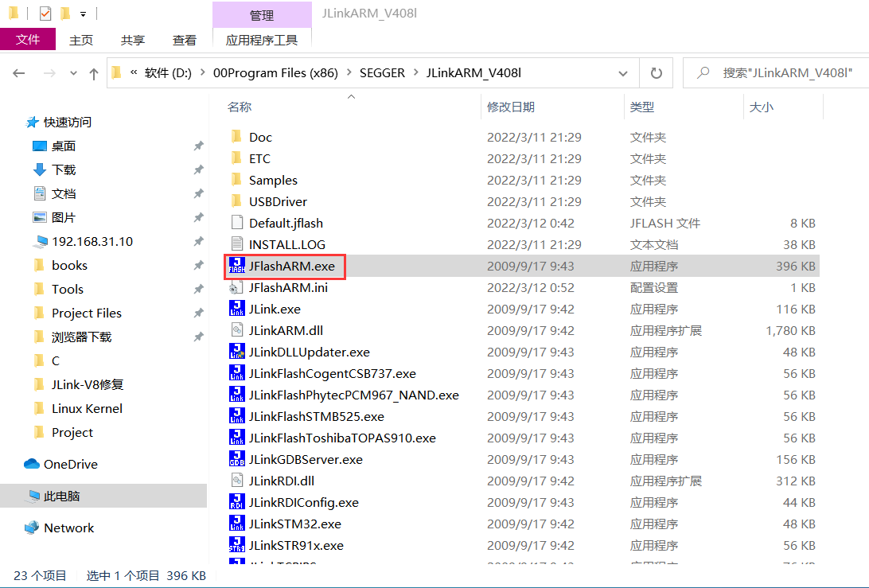Viewport: 869px width, 588px height.
Task: Click the USBDriver folder icon
Action: pyautogui.click(x=236, y=201)
